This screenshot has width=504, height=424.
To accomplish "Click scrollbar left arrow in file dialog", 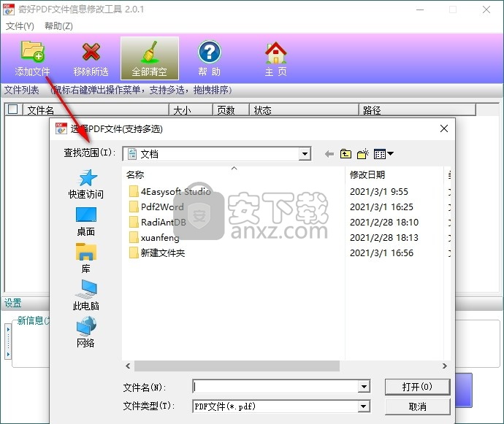I will pyautogui.click(x=128, y=366).
